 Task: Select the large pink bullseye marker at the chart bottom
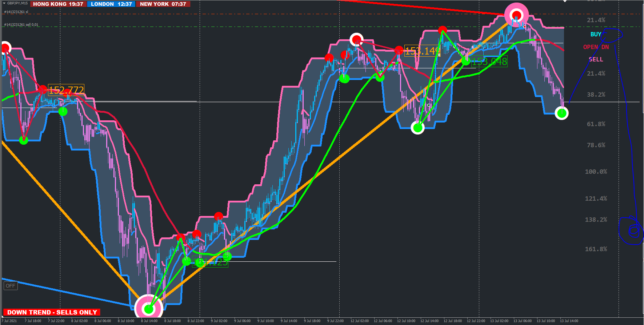[149, 309]
